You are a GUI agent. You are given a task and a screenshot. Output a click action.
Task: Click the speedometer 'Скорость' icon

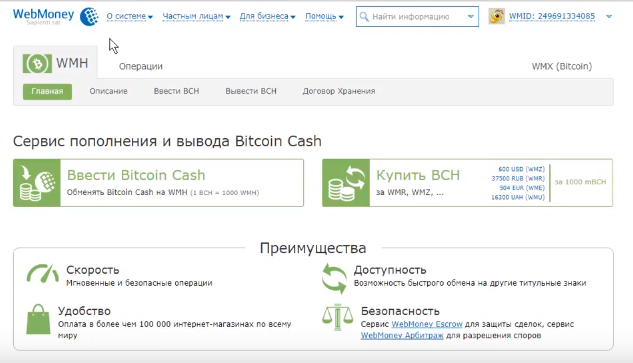[x=42, y=273]
